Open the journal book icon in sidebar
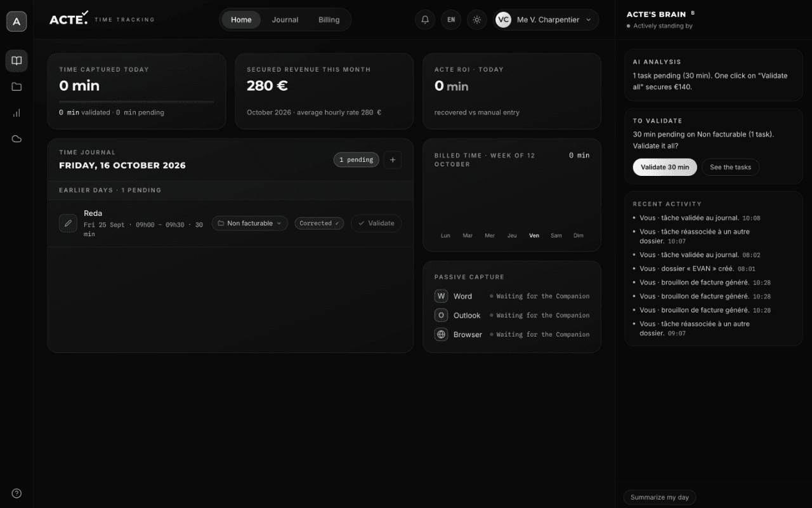812x508 pixels. pos(16,61)
